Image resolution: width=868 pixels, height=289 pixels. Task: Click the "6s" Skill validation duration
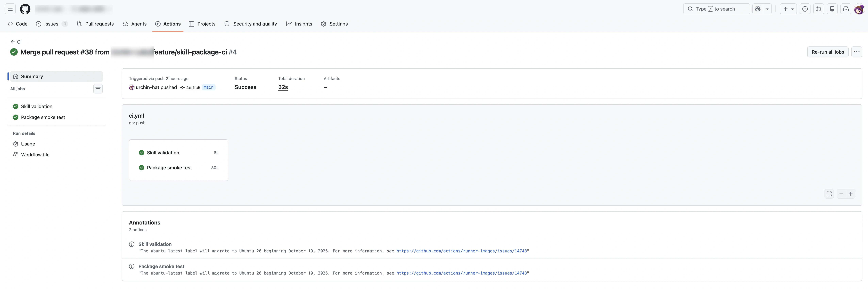pyautogui.click(x=216, y=153)
